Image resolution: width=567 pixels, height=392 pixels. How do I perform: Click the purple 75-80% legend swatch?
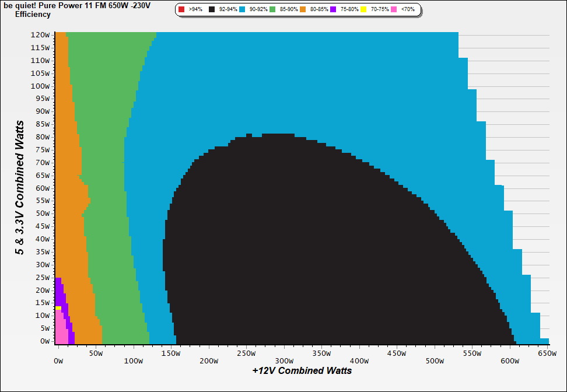[333, 10]
